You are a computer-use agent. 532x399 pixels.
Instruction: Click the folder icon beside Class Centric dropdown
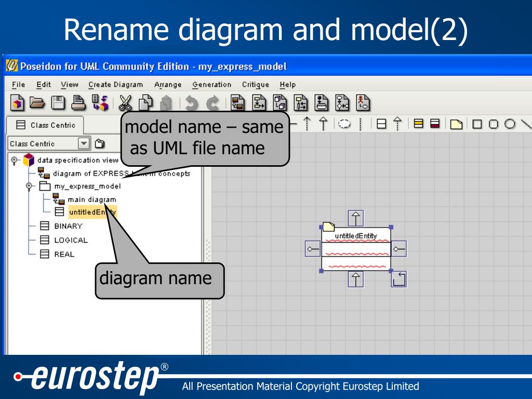click(x=99, y=144)
